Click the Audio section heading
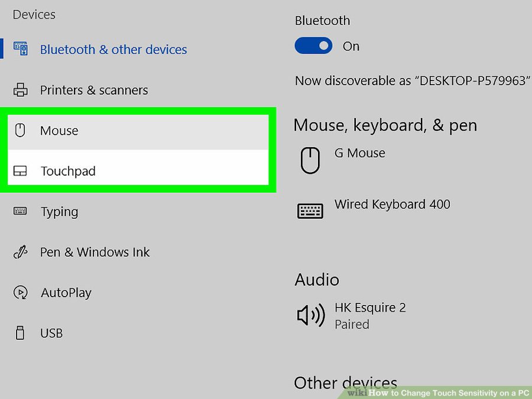Screen dimensions: 532x399 317,280
